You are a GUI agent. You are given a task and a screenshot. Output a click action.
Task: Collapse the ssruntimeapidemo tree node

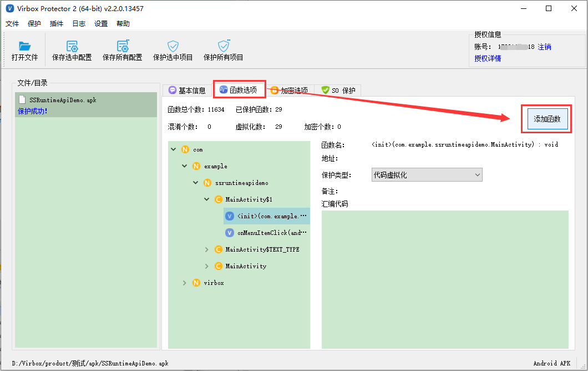[x=195, y=183]
